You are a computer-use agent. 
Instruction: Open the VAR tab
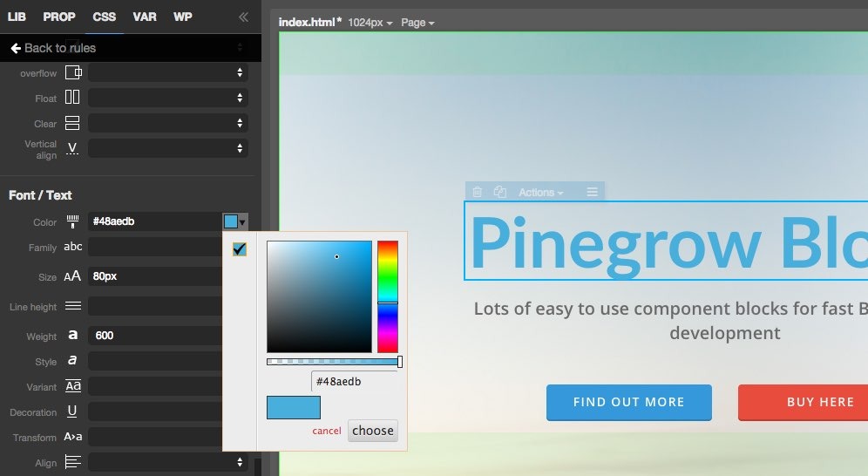[x=145, y=17]
